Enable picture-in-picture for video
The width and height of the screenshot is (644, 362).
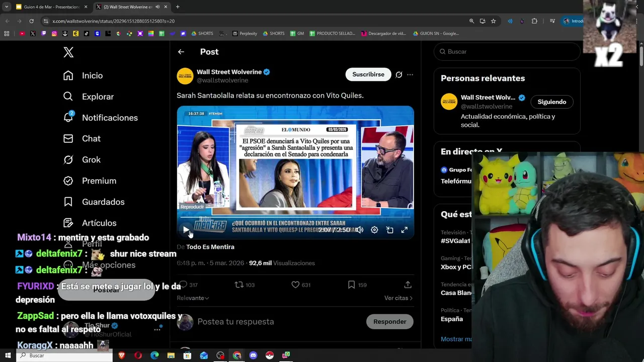click(389, 230)
